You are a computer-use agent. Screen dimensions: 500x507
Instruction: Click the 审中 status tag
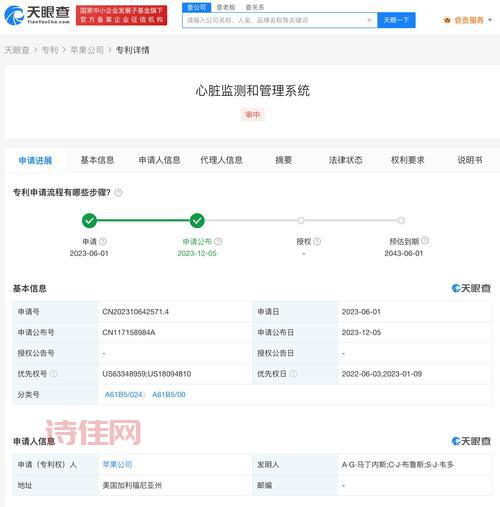pos(252,115)
